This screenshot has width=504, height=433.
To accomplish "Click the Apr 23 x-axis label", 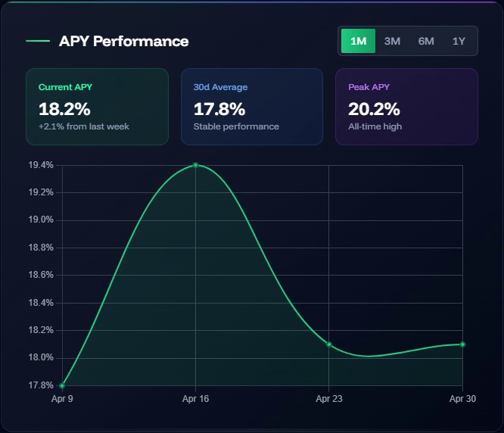I will point(329,399).
